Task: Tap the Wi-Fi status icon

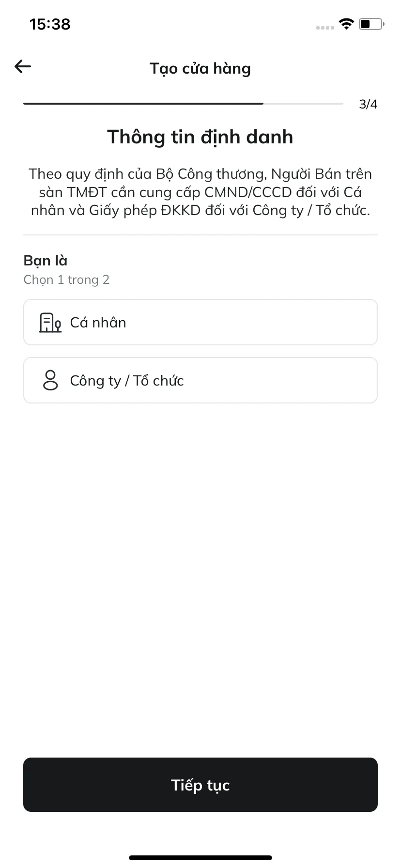Action: (x=346, y=24)
